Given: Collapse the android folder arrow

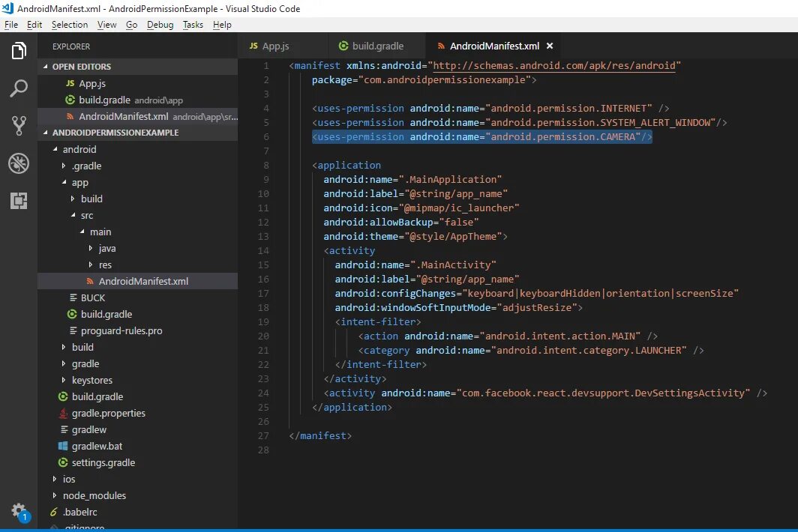Looking at the screenshot, I should pos(55,149).
